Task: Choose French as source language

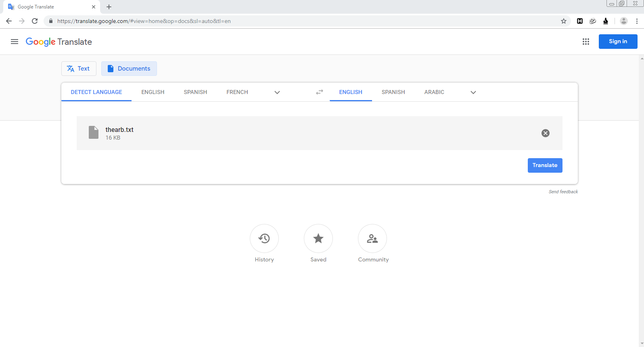Action: coord(237,92)
